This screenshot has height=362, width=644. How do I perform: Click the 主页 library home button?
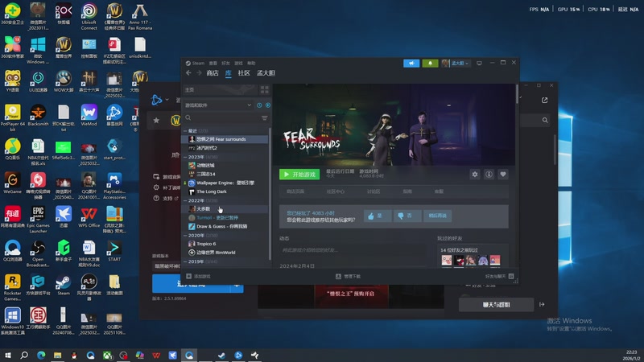click(220, 89)
